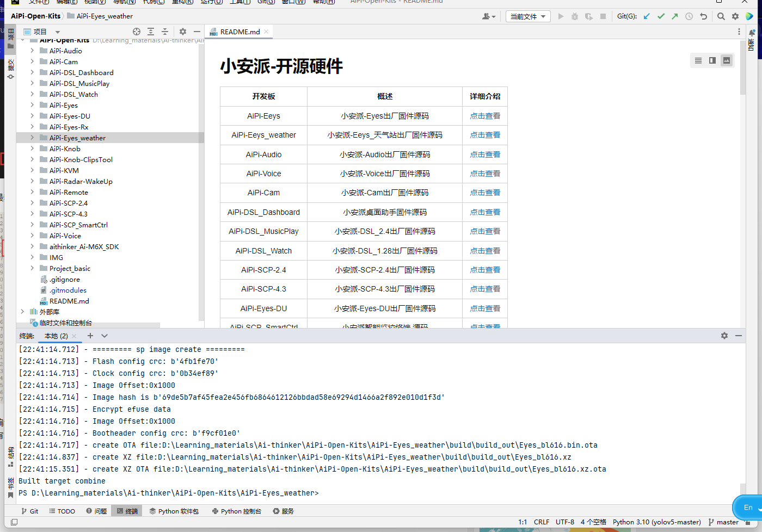The width and height of the screenshot is (762, 532).
Task: Expand AiPi-Cam folder
Action: pos(32,61)
